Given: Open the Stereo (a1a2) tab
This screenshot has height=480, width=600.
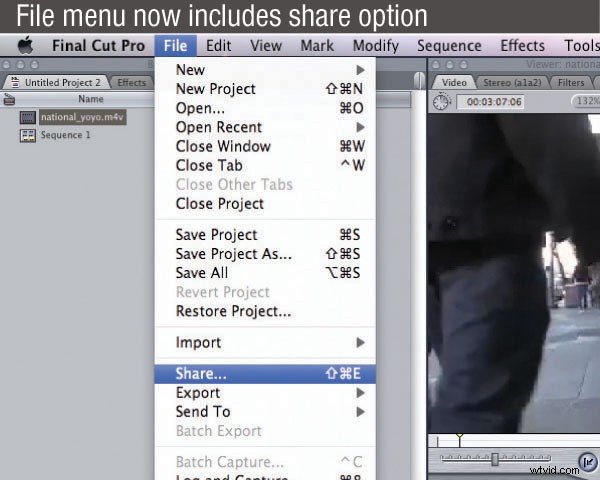Looking at the screenshot, I should click(512, 82).
